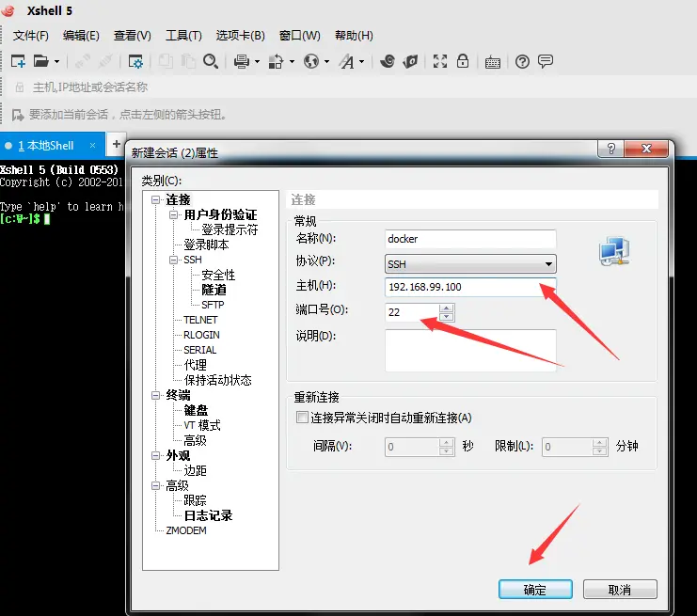Toggle full screen with the arrows icon
This screenshot has width=697, height=616.
click(x=440, y=61)
